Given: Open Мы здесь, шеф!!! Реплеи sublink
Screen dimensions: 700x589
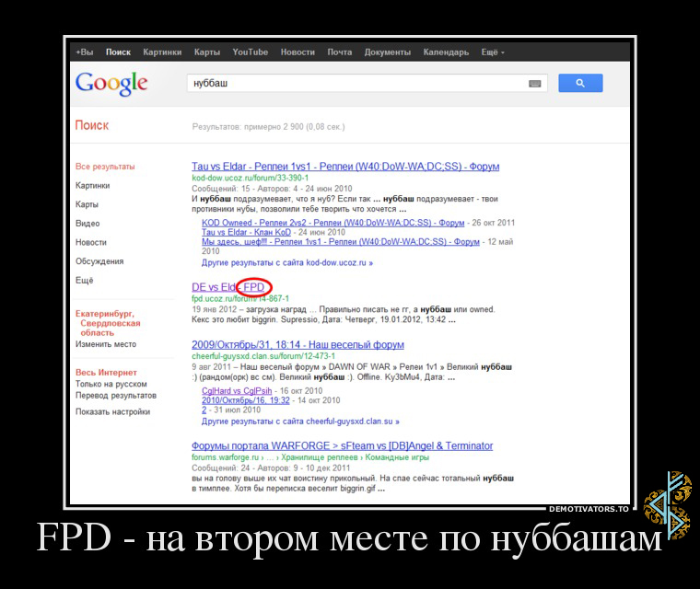Looking at the screenshot, I should (x=341, y=241).
